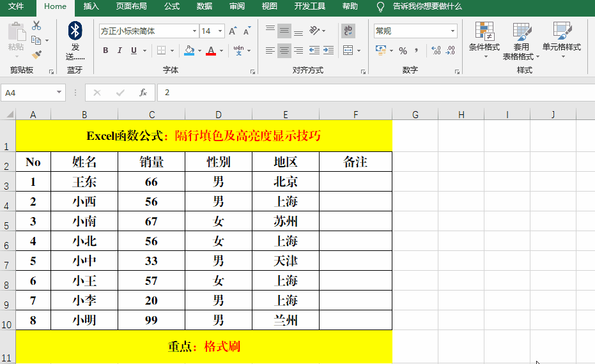This screenshot has height=364, width=595.
Task: Click the Format Painter brush icon
Action: point(36,55)
